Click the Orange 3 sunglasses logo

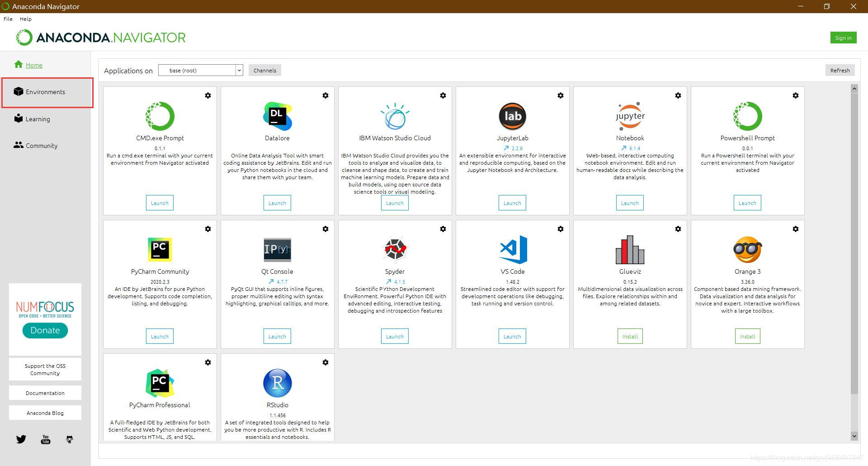click(748, 249)
